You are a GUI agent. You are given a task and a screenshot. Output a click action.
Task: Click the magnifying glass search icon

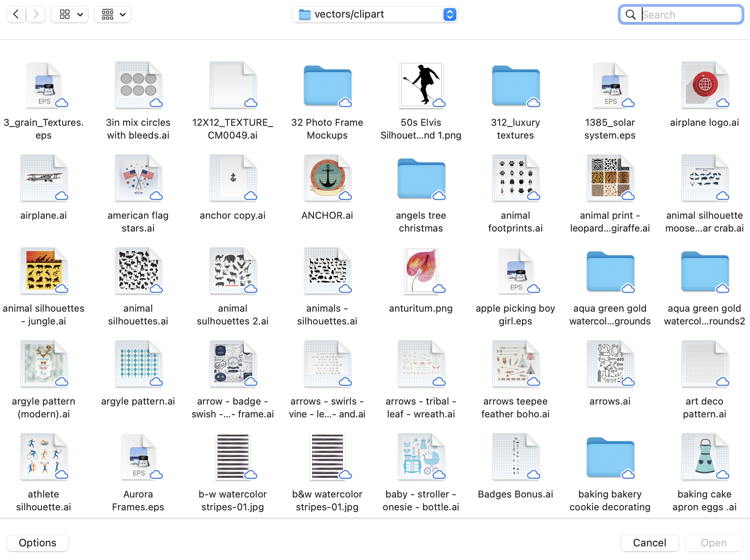click(631, 14)
